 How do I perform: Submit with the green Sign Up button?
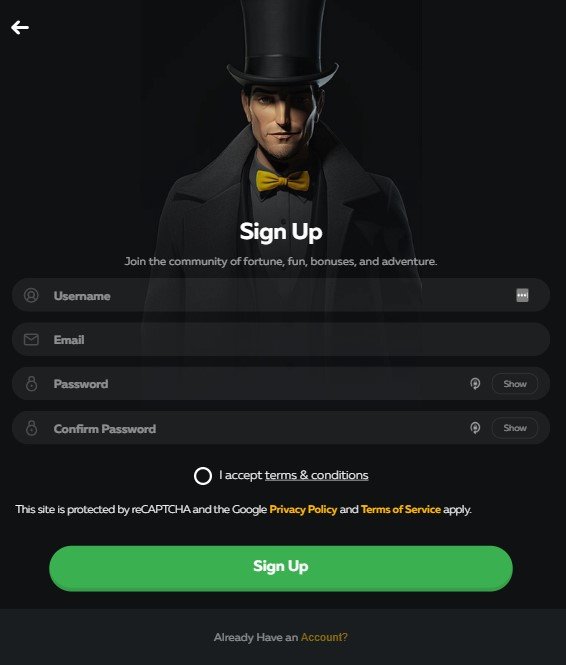pos(281,568)
